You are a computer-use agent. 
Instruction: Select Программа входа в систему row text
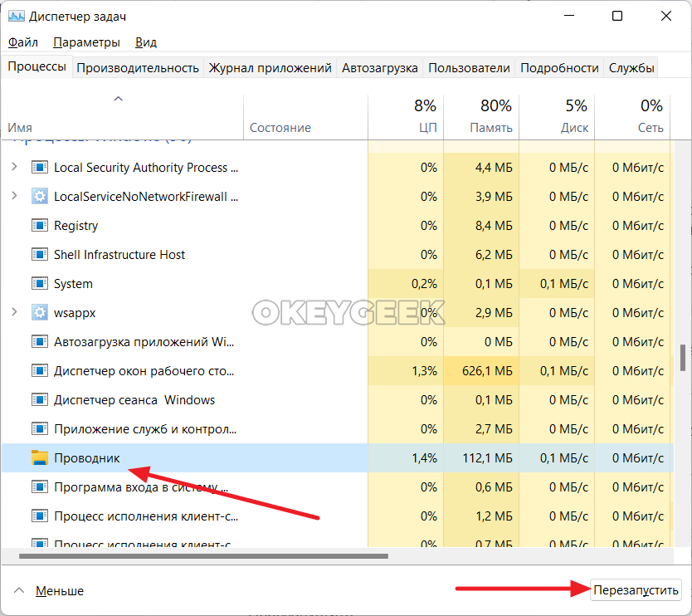141,487
